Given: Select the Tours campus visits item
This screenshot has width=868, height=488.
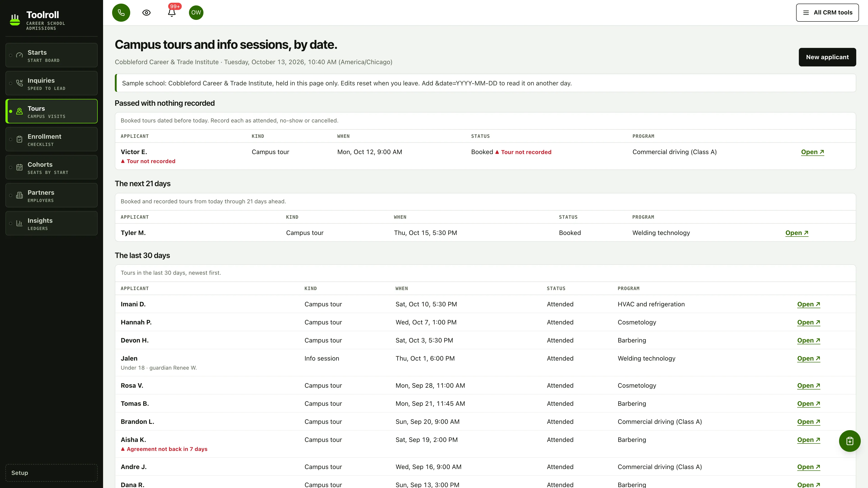Looking at the screenshot, I should pos(52,111).
